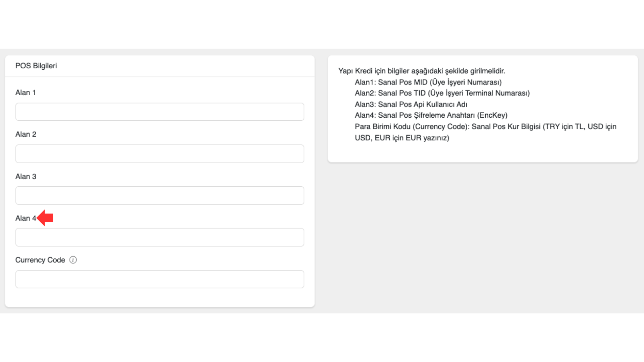Click the Alan4 Şifreleme Anahtarı (EncKey) line
The width and height of the screenshot is (644, 362).
click(x=431, y=115)
